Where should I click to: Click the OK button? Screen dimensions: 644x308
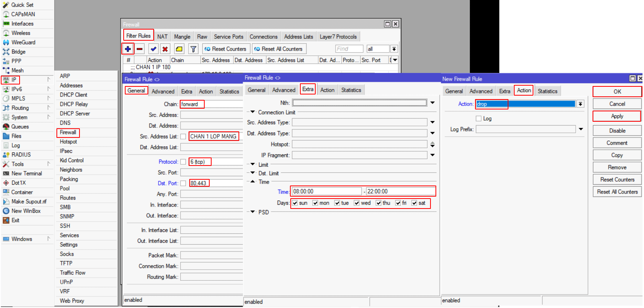[617, 91]
